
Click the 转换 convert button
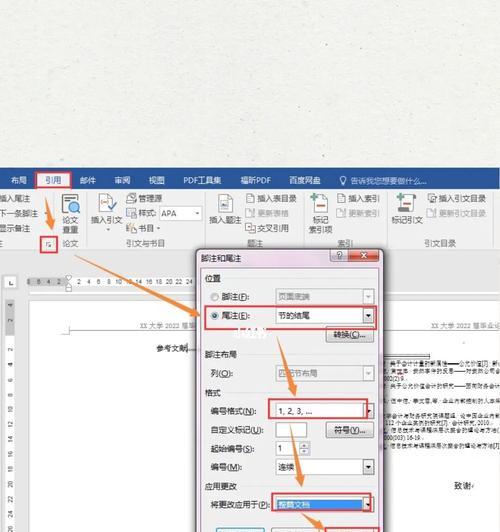tap(349, 335)
